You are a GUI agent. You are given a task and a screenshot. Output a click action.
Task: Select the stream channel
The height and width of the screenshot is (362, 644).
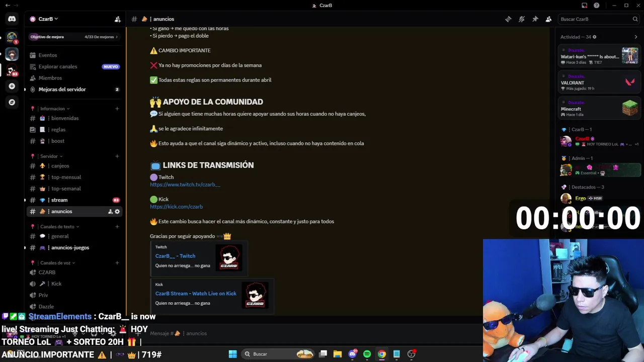point(74,200)
